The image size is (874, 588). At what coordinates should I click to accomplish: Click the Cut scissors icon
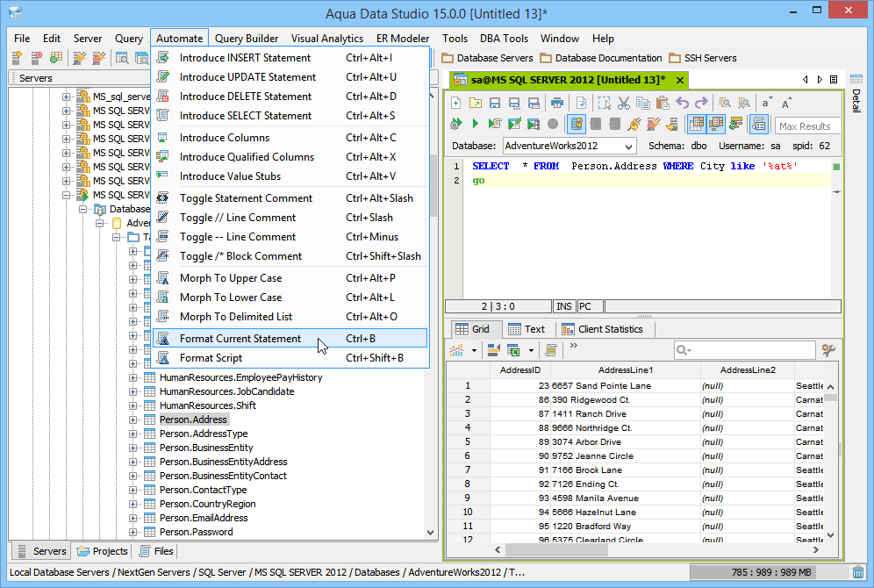624,103
